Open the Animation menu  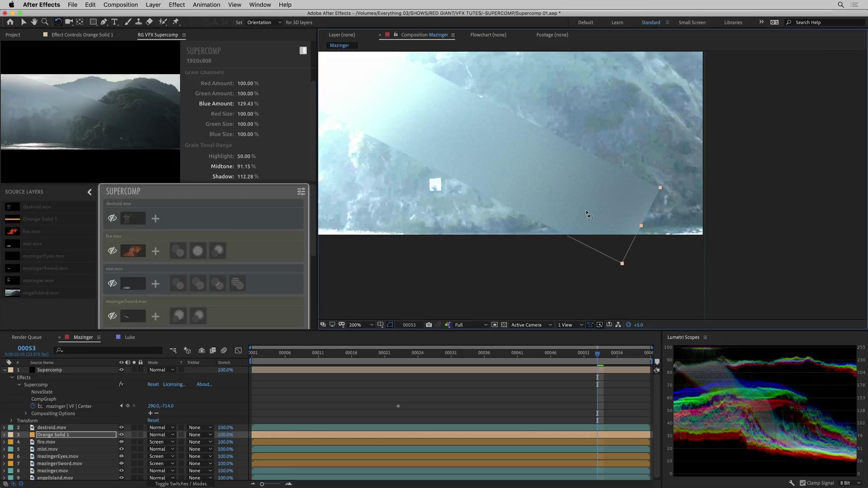click(206, 5)
